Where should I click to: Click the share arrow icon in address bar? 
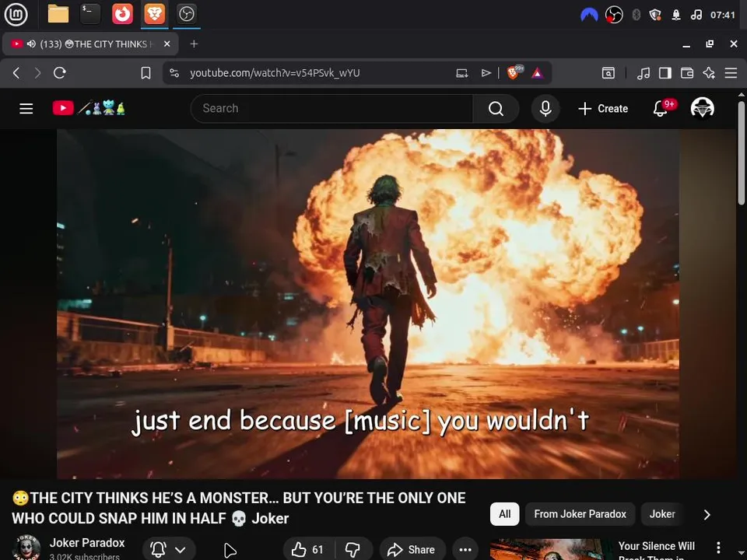[x=486, y=73]
